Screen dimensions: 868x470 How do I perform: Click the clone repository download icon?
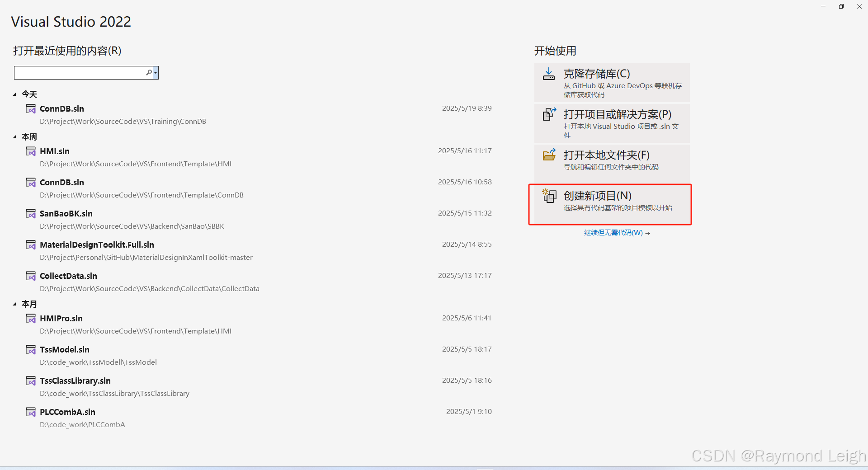(549, 74)
